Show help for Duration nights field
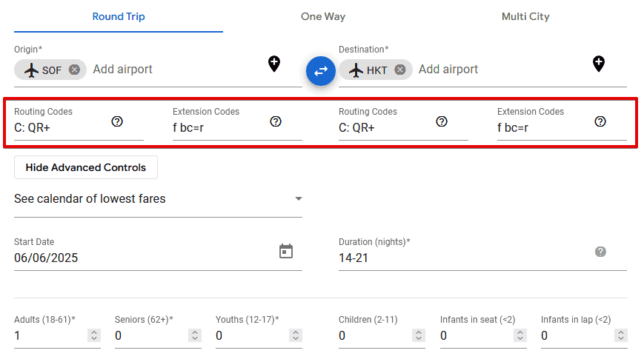This screenshot has height=359, width=644. [600, 252]
